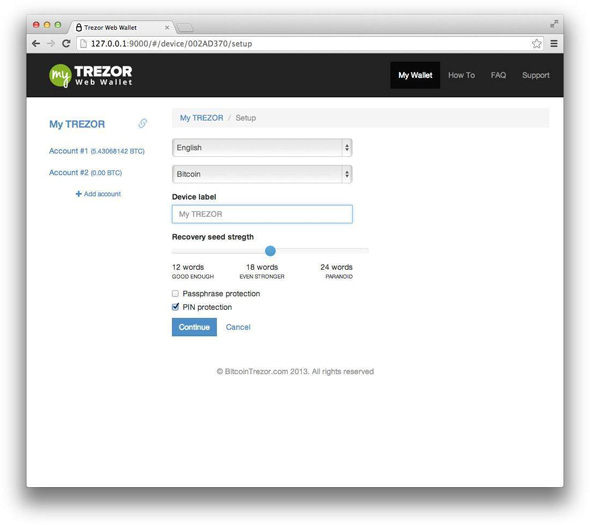Select the Trezor Web Wallet browser tab
The image size is (590, 525).
pyautogui.click(x=121, y=27)
